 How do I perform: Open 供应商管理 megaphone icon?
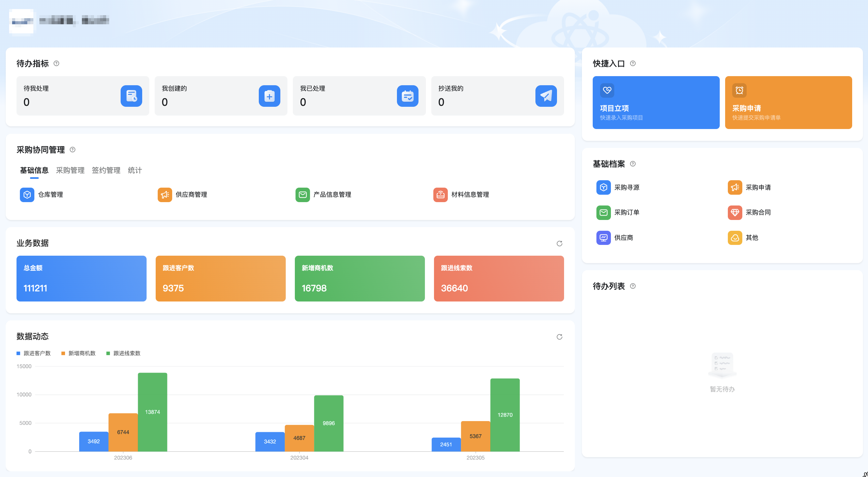(x=165, y=195)
